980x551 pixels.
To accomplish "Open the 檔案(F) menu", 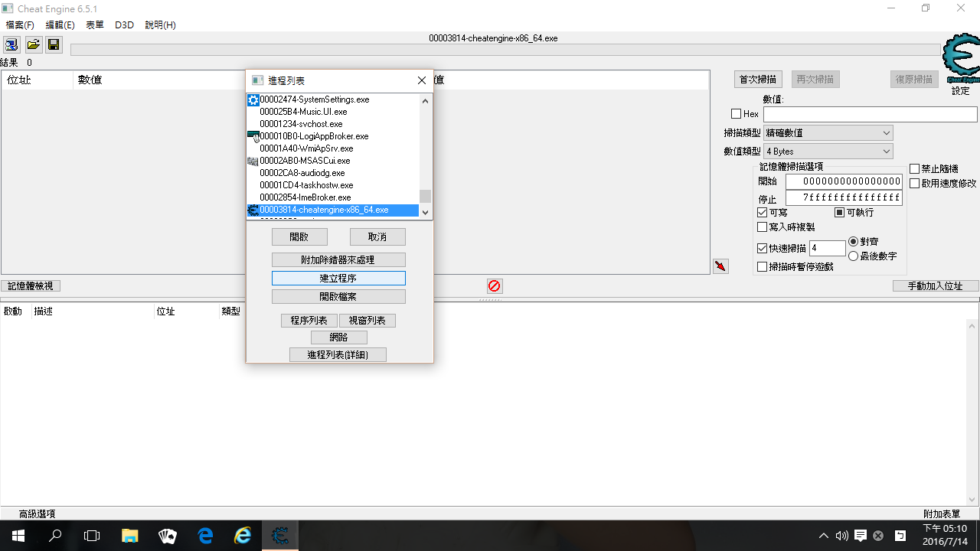I will pyautogui.click(x=21, y=24).
